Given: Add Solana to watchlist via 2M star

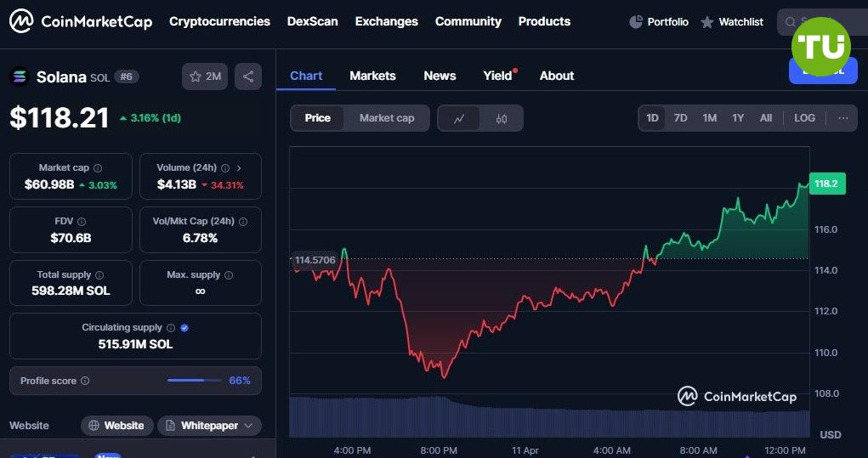Looking at the screenshot, I should (205, 76).
